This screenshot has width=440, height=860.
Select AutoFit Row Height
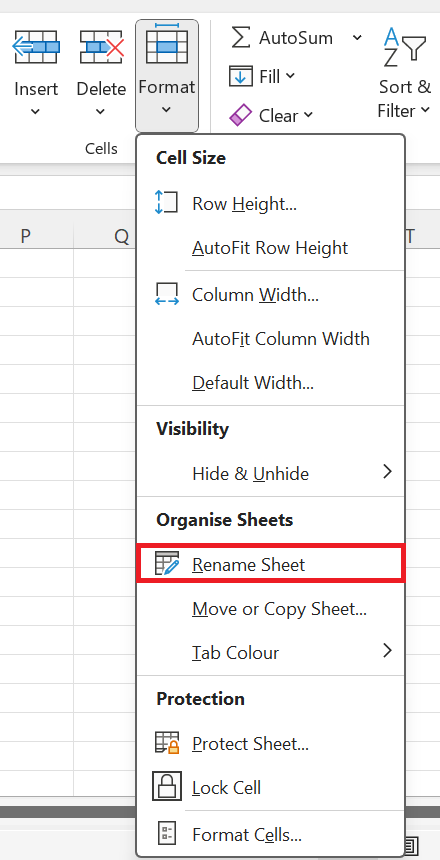click(x=270, y=248)
